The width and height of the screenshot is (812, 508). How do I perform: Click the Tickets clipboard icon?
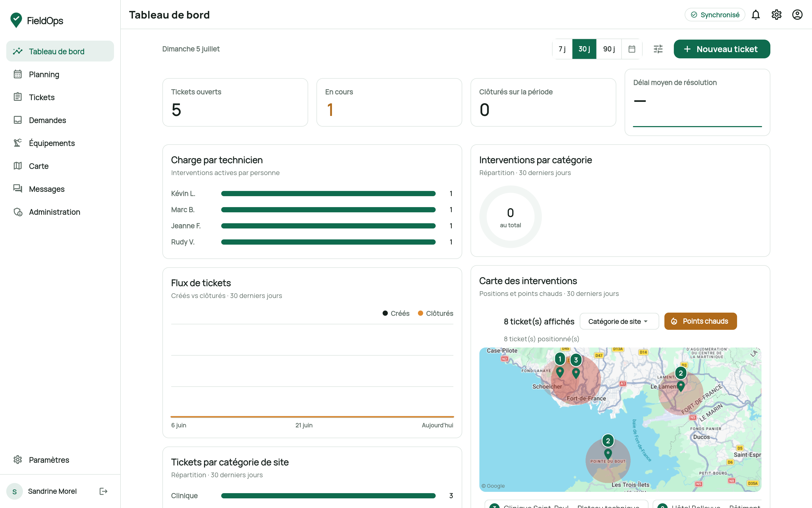point(18,97)
